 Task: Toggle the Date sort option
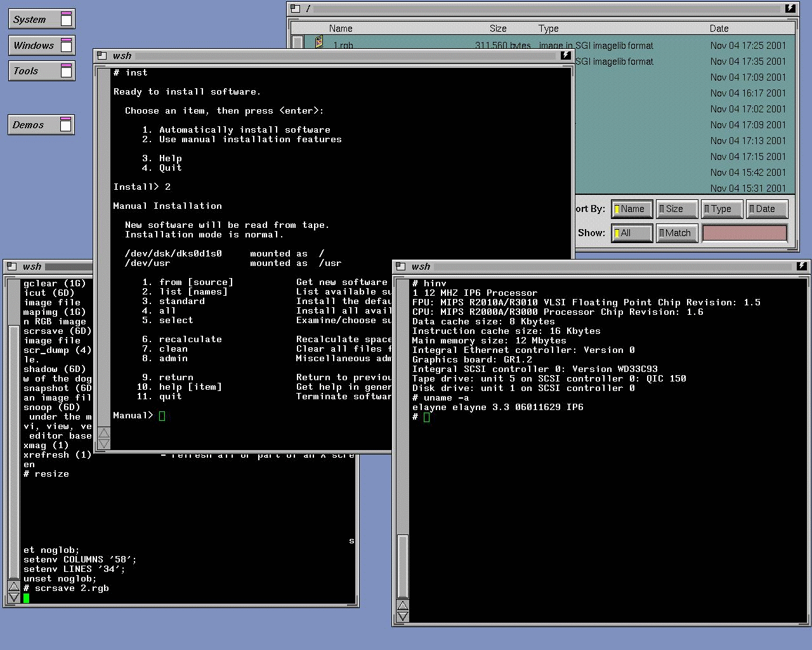coord(767,209)
